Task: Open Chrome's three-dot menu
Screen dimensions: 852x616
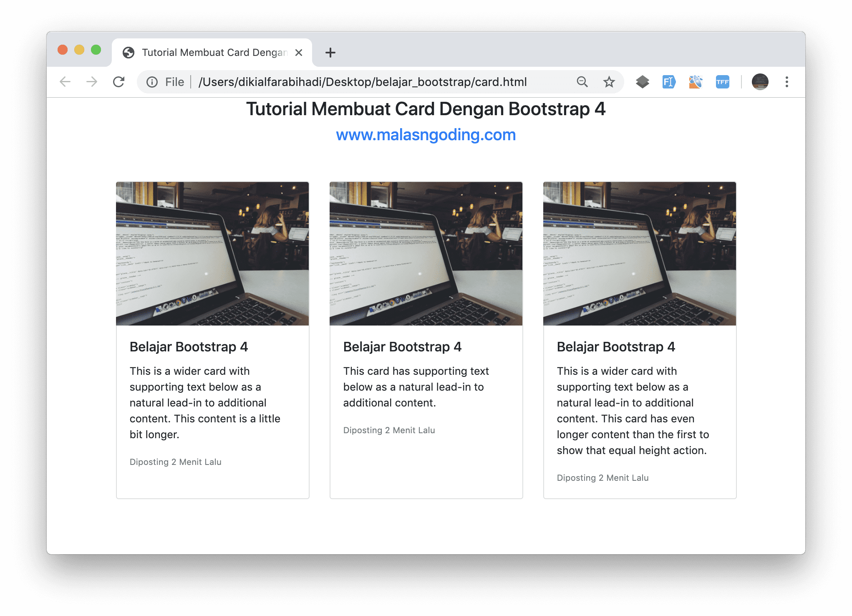Action: pyautogui.click(x=787, y=82)
